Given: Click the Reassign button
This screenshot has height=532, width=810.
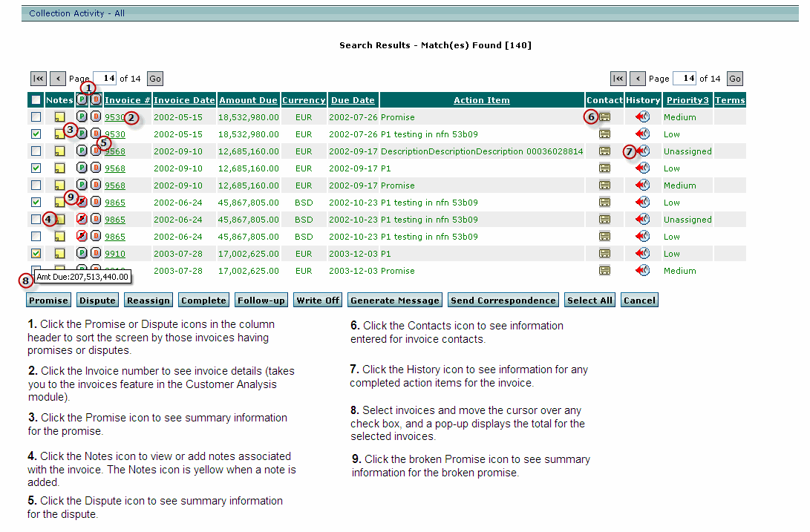Looking at the screenshot, I should [148, 300].
